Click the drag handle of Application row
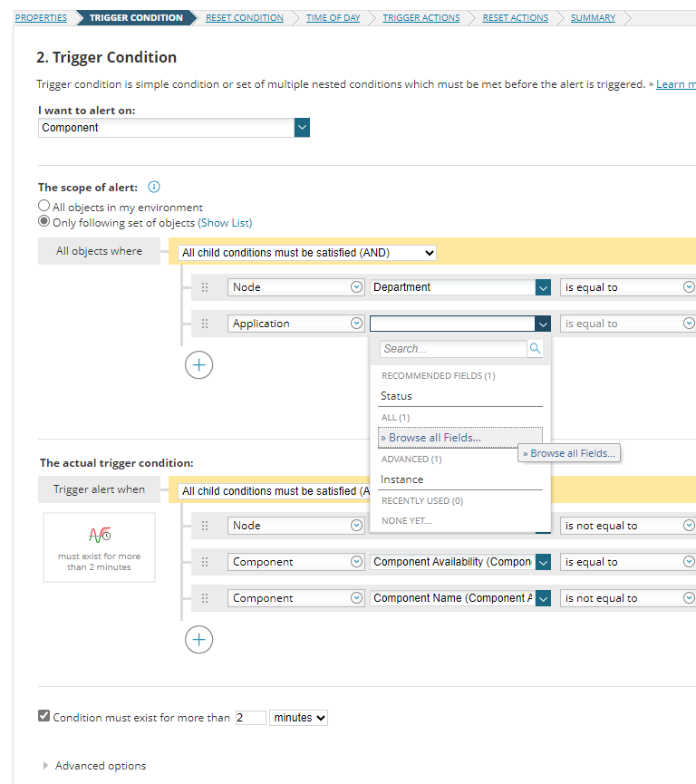The height and width of the screenshot is (784, 696). 205,324
